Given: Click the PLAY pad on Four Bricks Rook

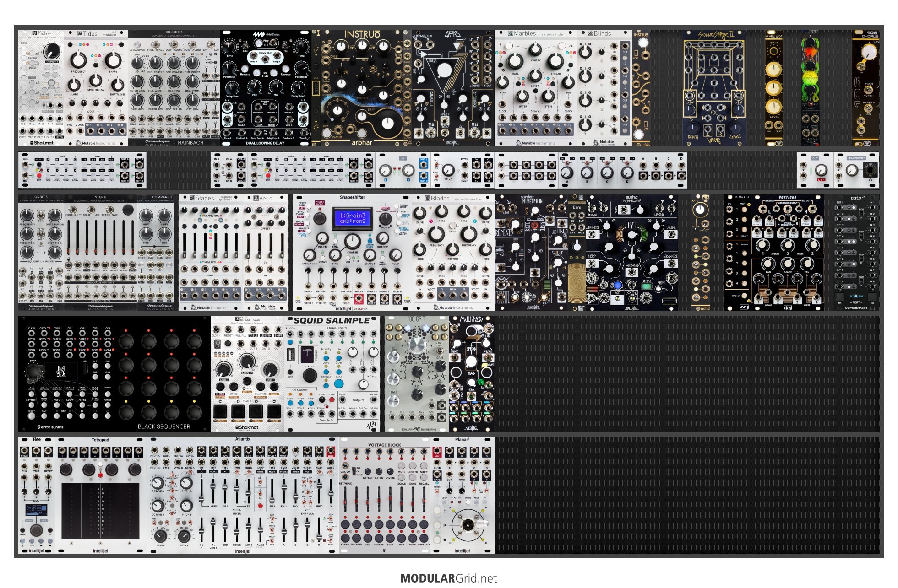Looking at the screenshot, I should [220, 411].
